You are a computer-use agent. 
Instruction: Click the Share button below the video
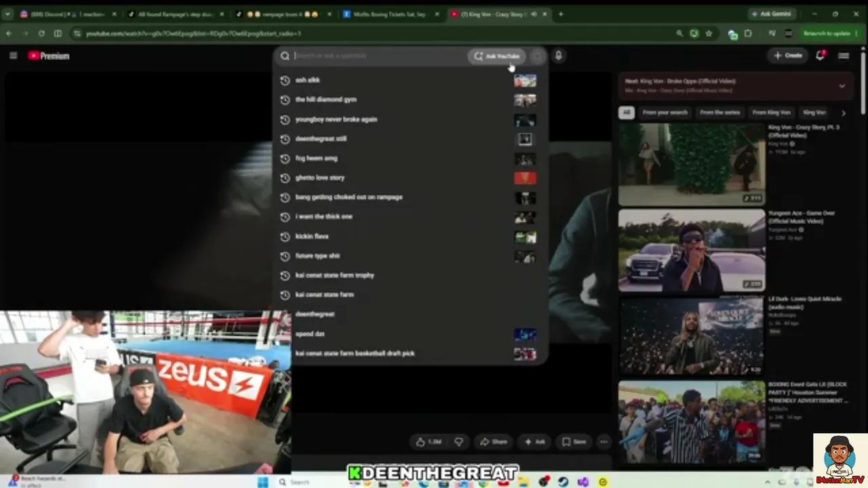coord(493,442)
